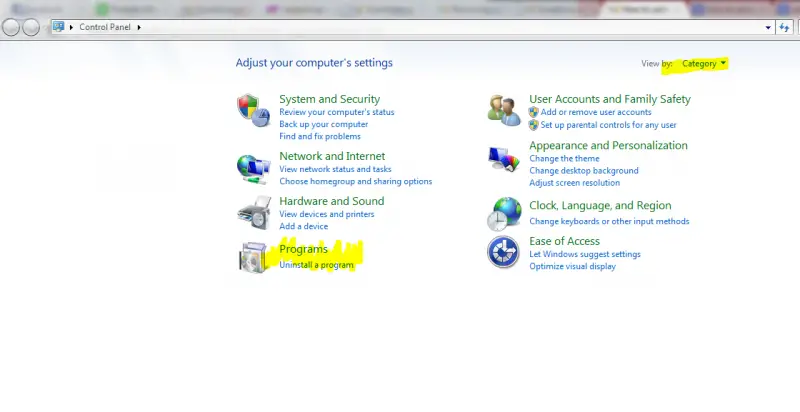Screen dimensions: 800x412
Task: Open Clock, Language, and Region globe icon
Action: [504, 214]
